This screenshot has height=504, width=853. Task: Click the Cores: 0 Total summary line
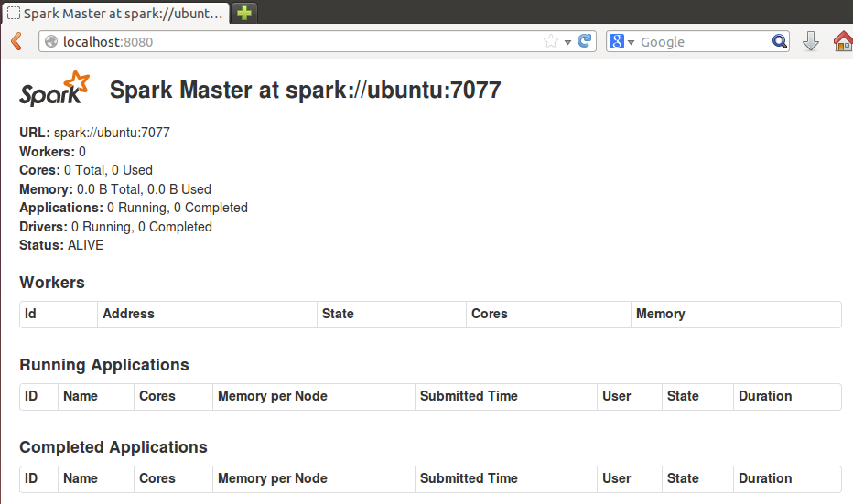[x=86, y=170]
